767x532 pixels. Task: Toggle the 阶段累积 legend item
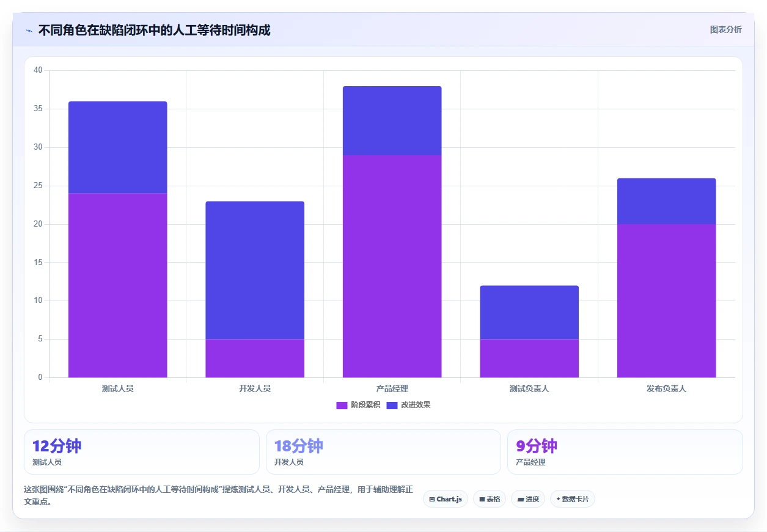[x=358, y=405]
